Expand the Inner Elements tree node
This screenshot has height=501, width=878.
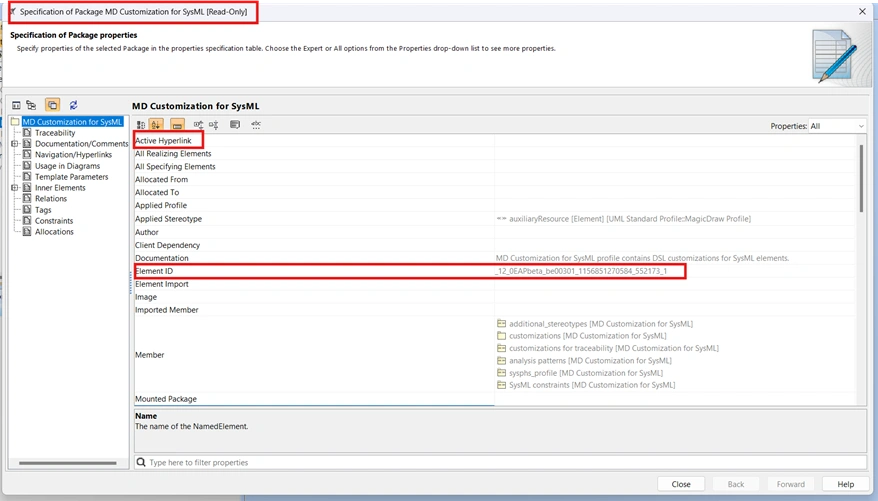coord(15,188)
